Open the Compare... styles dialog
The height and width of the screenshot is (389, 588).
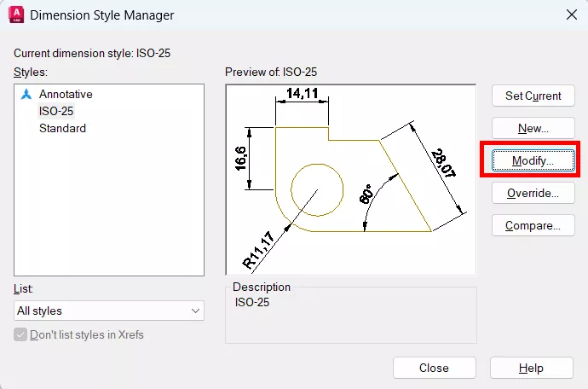tap(533, 226)
